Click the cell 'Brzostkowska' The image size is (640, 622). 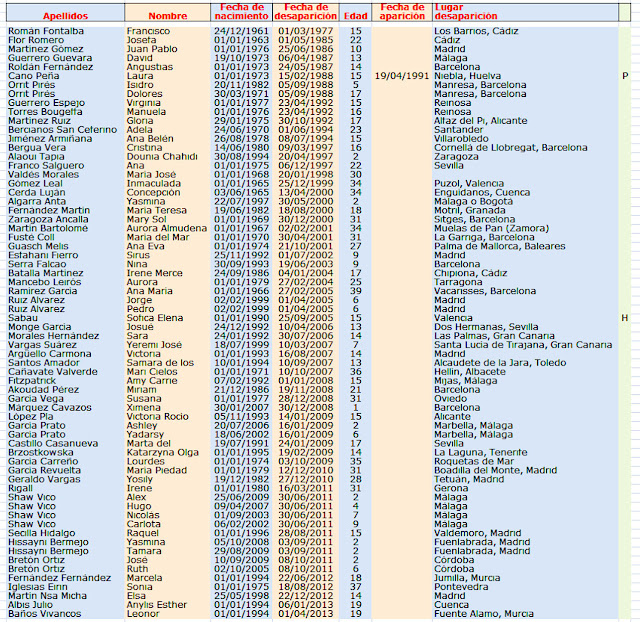[40, 453]
